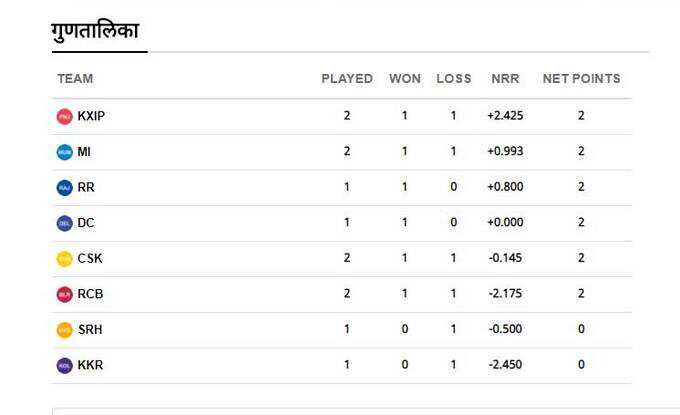This screenshot has height=415, width=680.
Task: Sort by the PLAYED column header
Action: pyautogui.click(x=347, y=78)
